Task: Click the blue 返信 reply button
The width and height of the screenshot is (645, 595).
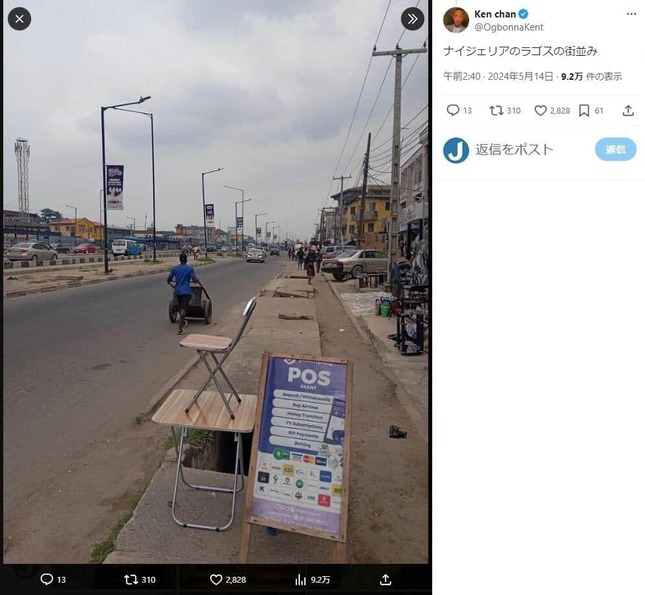Action: pos(615,149)
